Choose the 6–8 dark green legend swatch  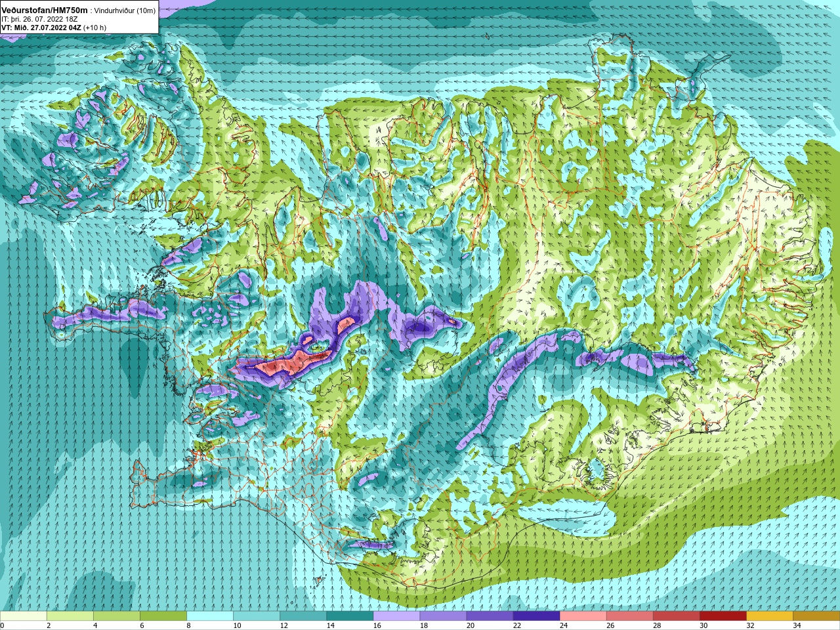pyautogui.click(x=163, y=616)
